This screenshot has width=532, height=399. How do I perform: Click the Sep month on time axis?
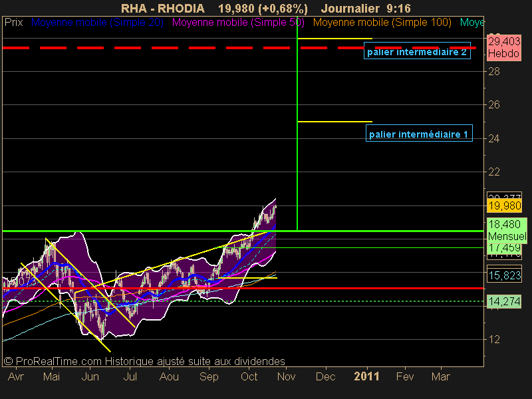(x=209, y=376)
